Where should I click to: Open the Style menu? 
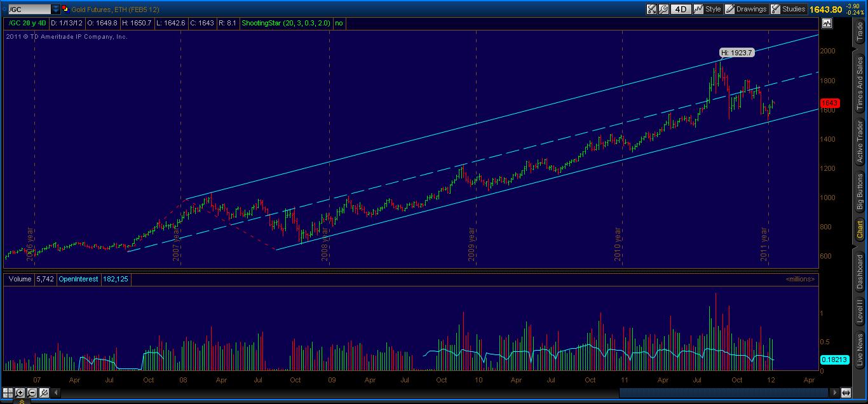pos(707,9)
